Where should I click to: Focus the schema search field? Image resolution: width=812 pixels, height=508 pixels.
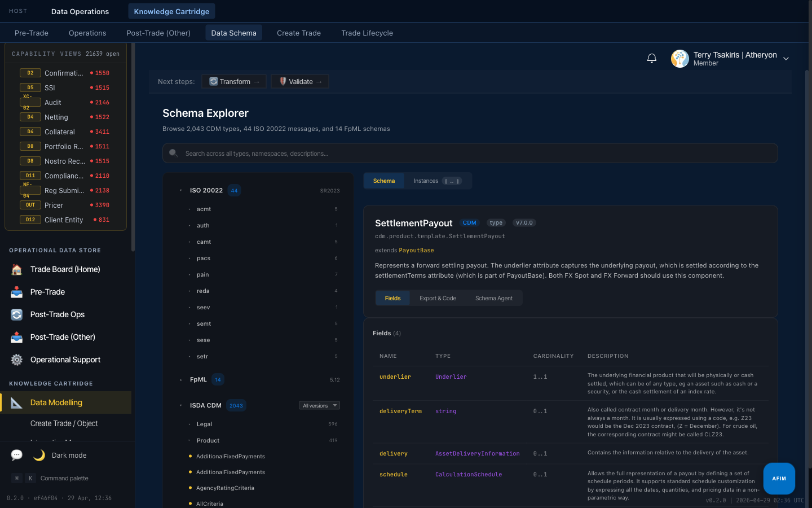click(470, 153)
